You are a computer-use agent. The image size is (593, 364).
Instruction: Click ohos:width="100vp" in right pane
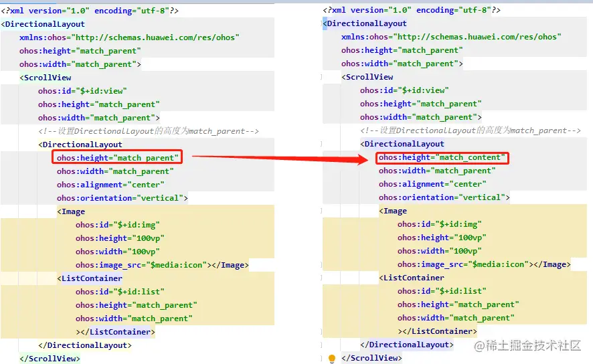pos(440,251)
